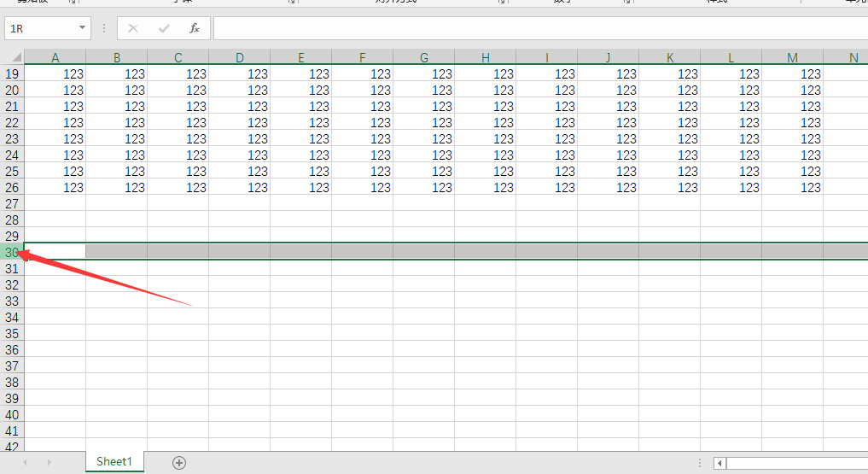The height and width of the screenshot is (474, 868).
Task: Click the horizontal scrollbar left arrow
Action: [x=719, y=463]
